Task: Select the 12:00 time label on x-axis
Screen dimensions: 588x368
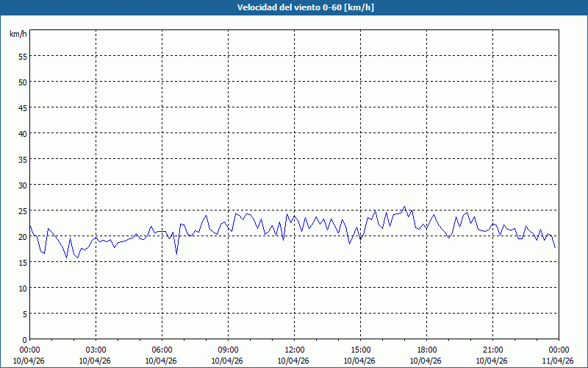Action: [x=294, y=350]
